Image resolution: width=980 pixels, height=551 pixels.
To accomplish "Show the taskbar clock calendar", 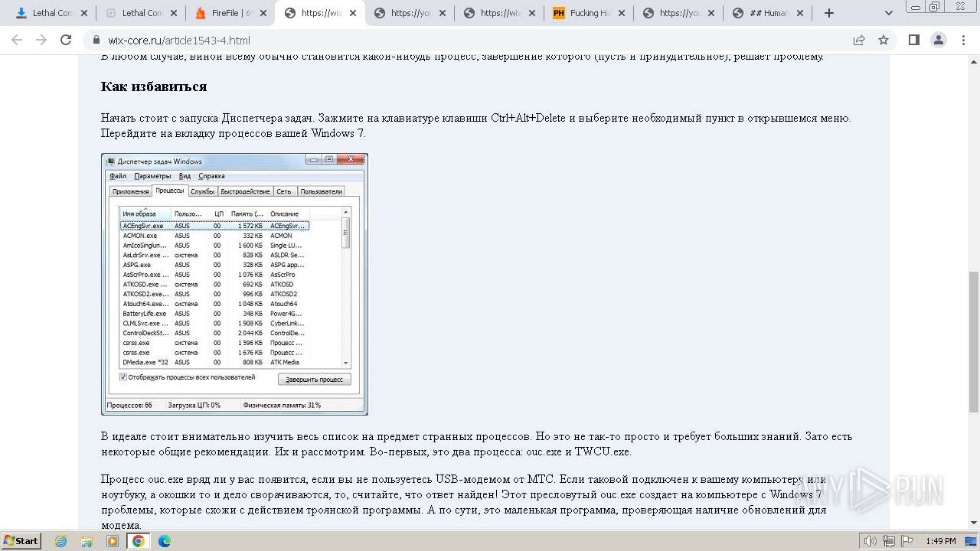I will [940, 541].
